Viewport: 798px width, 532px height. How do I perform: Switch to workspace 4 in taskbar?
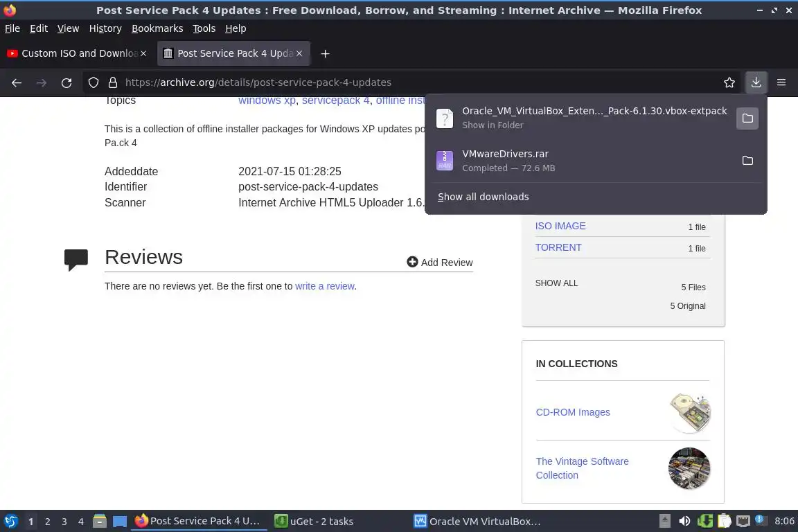(81, 522)
